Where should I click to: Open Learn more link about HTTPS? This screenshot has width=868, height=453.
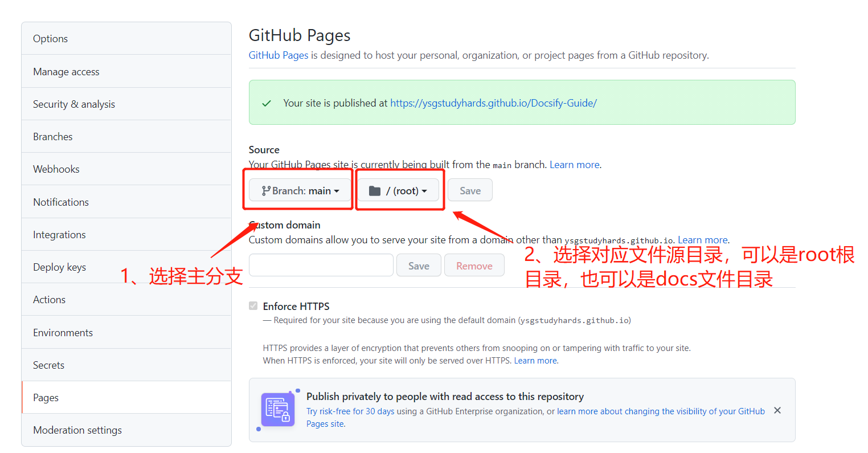tap(535, 361)
